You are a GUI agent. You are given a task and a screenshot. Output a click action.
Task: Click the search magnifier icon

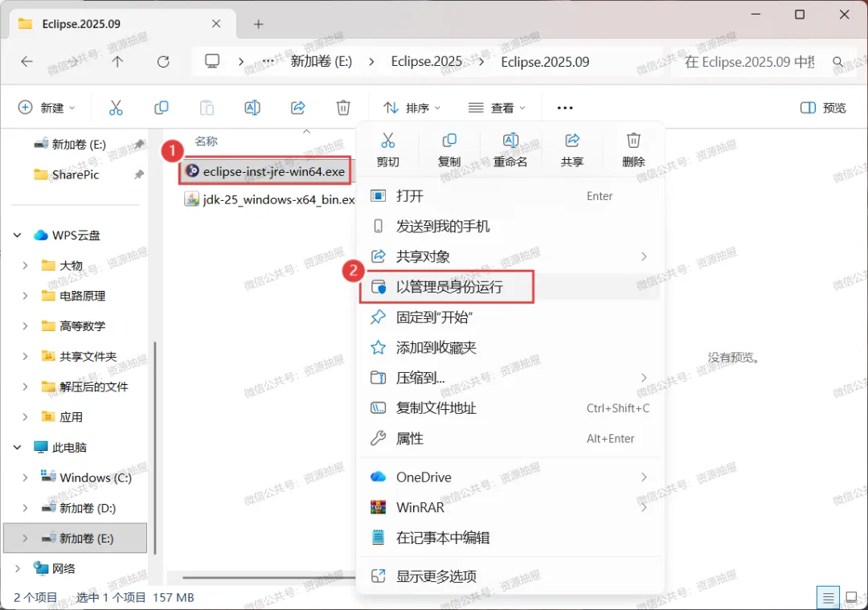(x=837, y=61)
